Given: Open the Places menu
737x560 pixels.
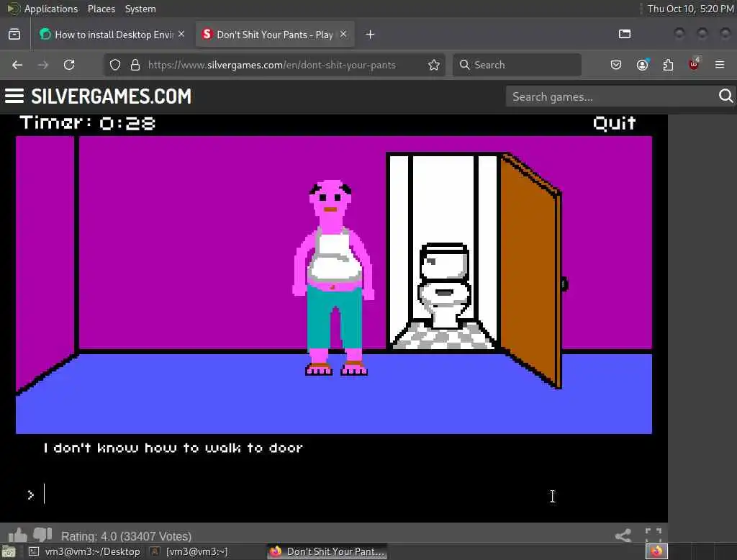Looking at the screenshot, I should coord(101,9).
